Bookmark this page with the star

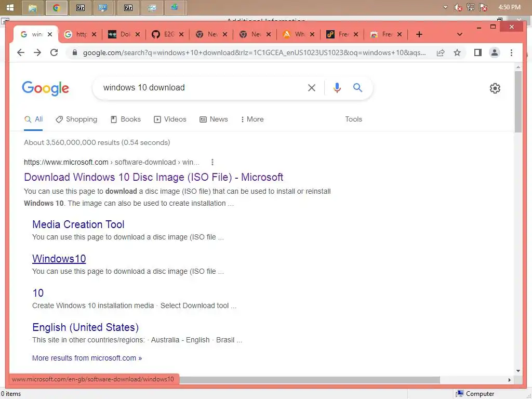click(457, 52)
